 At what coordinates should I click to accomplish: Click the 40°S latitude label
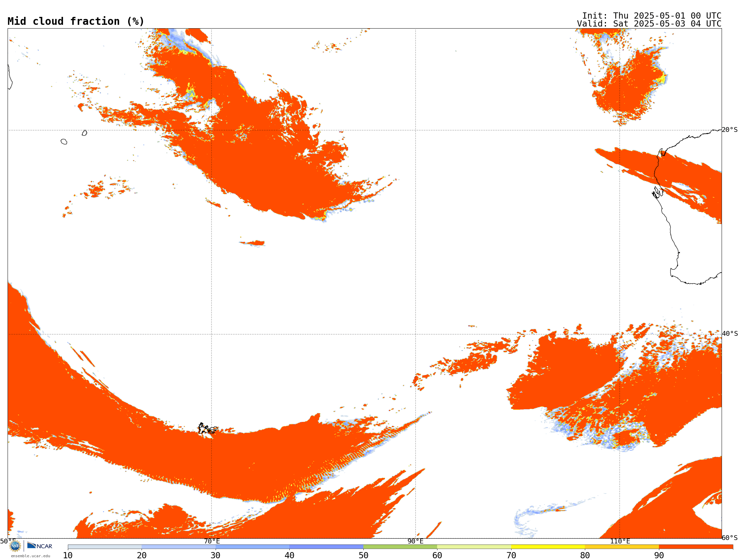[730, 334]
